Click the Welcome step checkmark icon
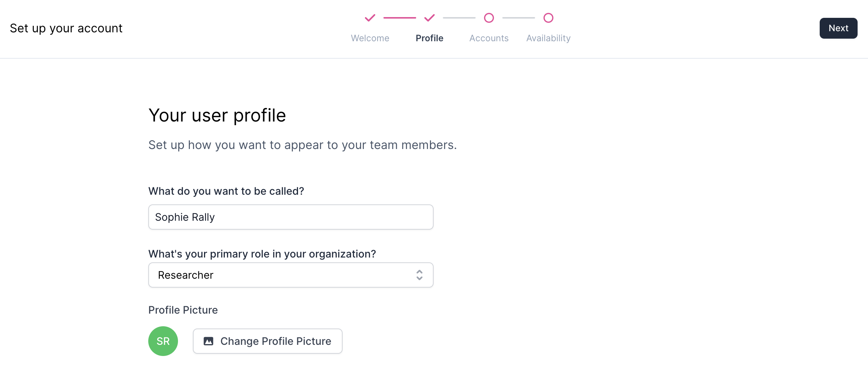The height and width of the screenshot is (382, 868). coord(370,18)
